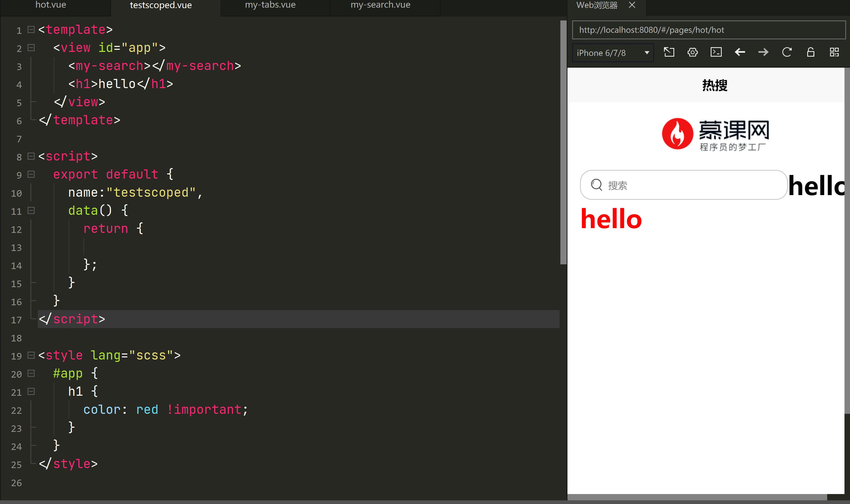Click the editor vertical scrollbar thumb

[563, 142]
